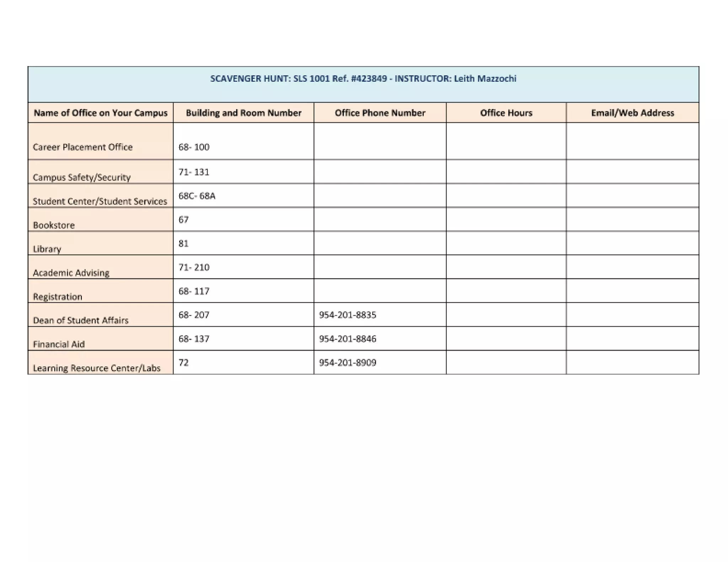Click the empty Office Hours cell for Library

pos(506,243)
